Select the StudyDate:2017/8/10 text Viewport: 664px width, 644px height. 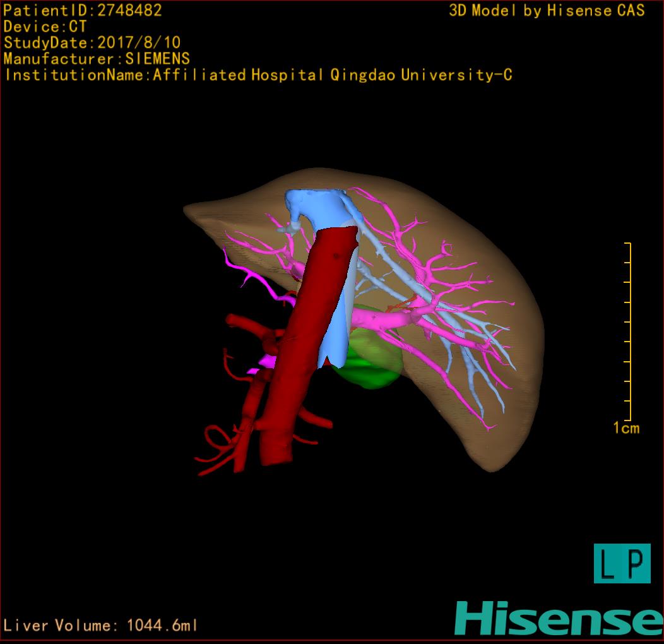(92, 43)
